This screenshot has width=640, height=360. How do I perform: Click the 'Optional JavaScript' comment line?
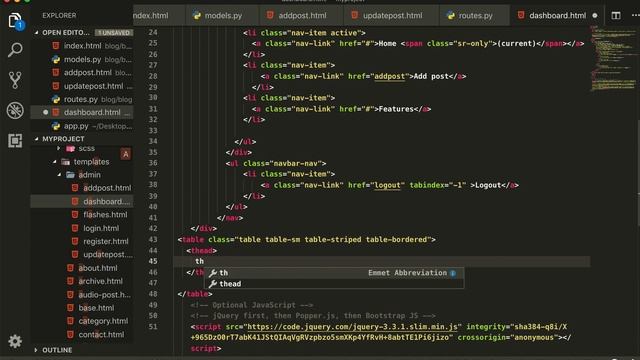coord(251,305)
